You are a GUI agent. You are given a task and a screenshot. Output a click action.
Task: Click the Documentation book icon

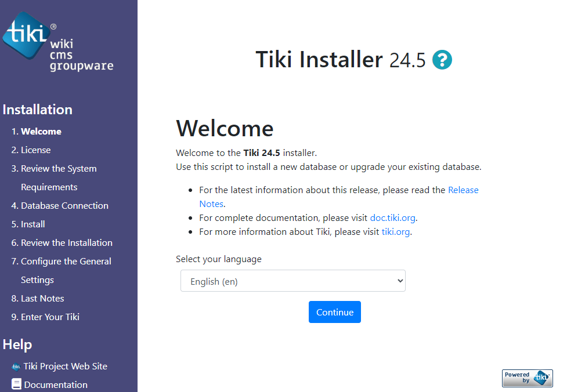pyautogui.click(x=16, y=384)
